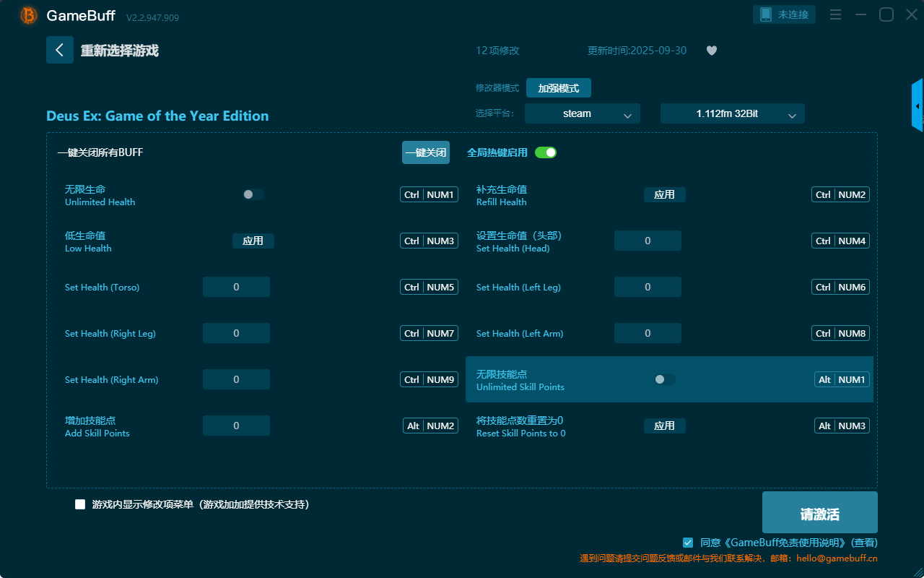Screen dimensions: 924x578
Task: Enable Unlimited Skill Points toggle
Action: coord(664,379)
